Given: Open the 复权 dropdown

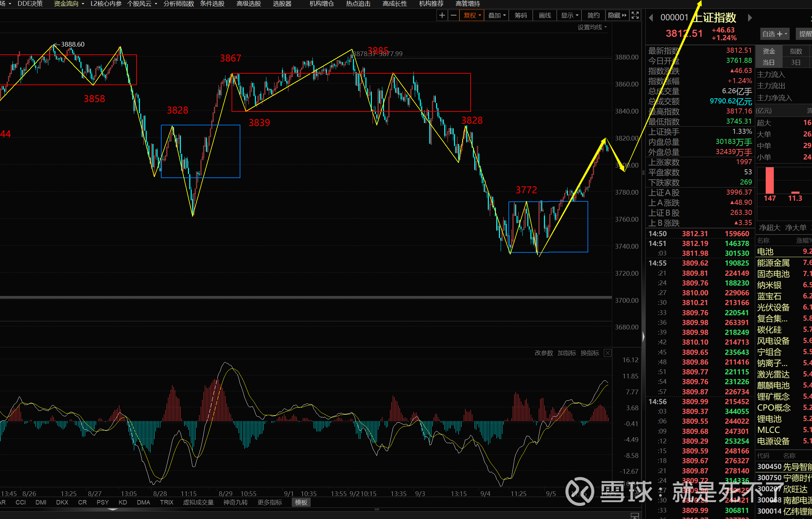Looking at the screenshot, I should pos(472,15).
